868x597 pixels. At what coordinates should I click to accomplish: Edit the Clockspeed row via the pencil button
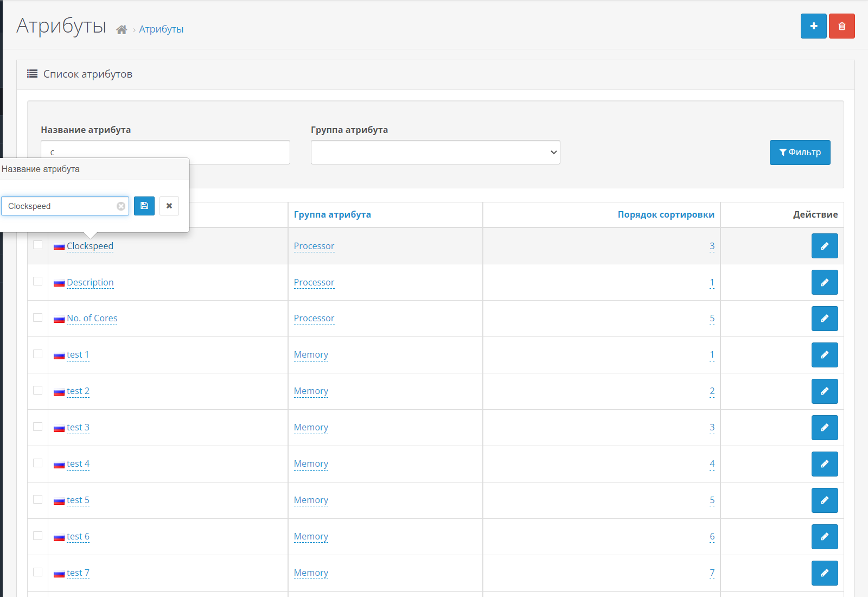click(x=825, y=246)
